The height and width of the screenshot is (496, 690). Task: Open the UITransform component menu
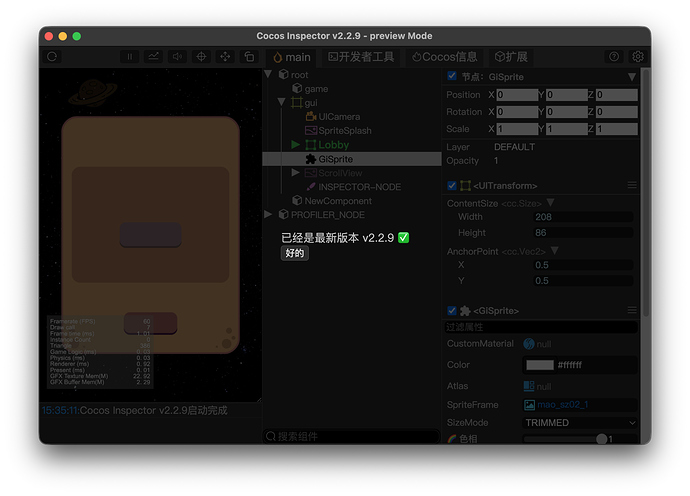point(632,185)
